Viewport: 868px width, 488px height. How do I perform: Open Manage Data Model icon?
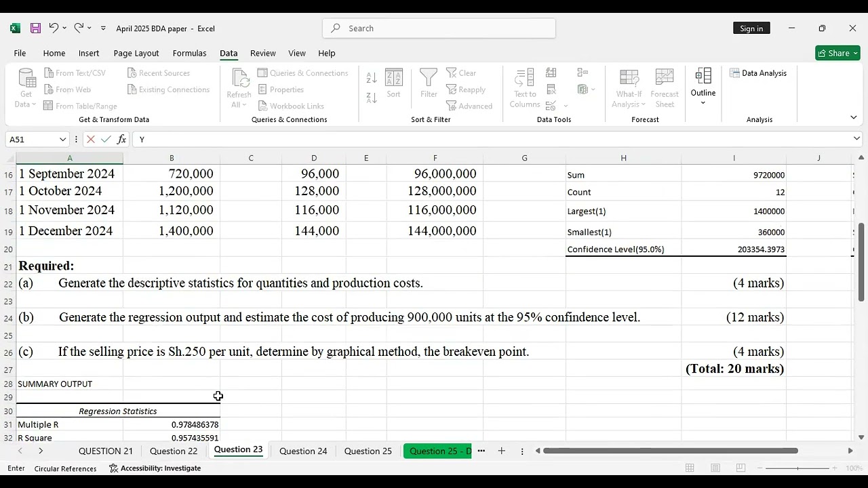[x=583, y=89]
